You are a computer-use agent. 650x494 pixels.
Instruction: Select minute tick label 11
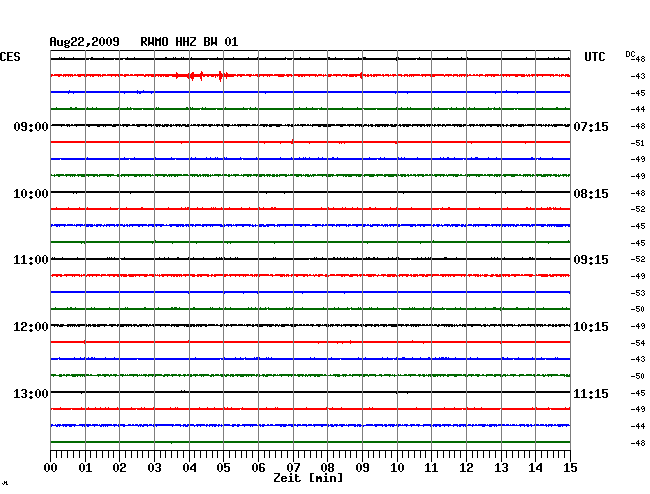point(431,467)
